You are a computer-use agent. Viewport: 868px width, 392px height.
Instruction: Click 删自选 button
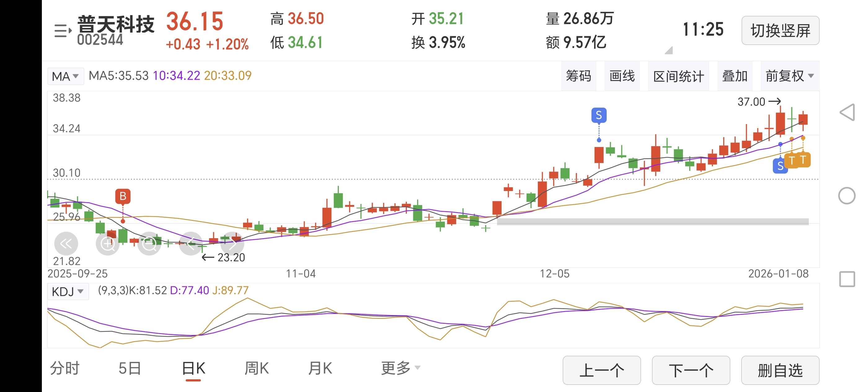[x=780, y=370]
